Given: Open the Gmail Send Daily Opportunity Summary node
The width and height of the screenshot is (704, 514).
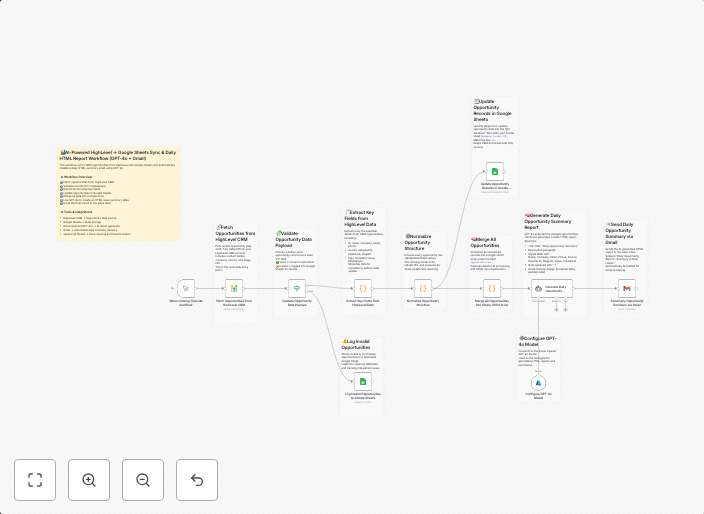Looking at the screenshot, I should pos(627,288).
